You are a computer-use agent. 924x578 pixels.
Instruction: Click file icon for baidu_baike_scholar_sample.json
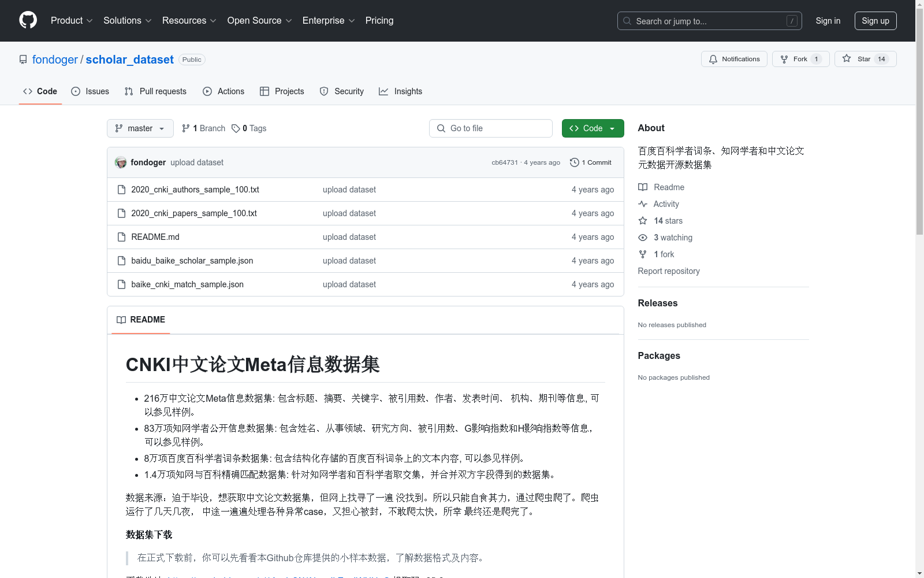coord(121,261)
